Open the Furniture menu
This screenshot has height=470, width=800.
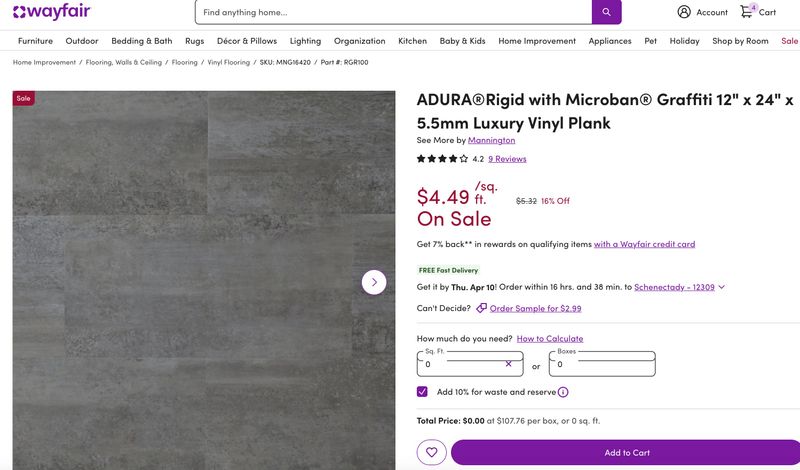(35, 41)
